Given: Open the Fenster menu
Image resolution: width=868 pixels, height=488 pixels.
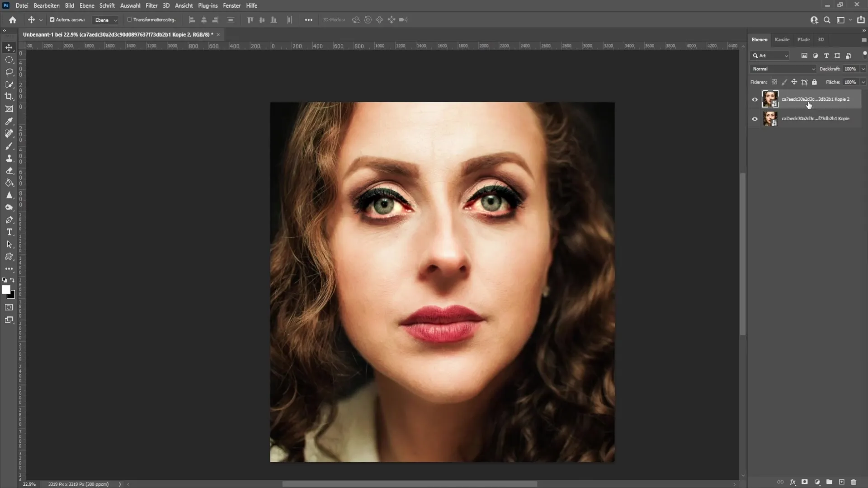Looking at the screenshot, I should click(x=232, y=5).
